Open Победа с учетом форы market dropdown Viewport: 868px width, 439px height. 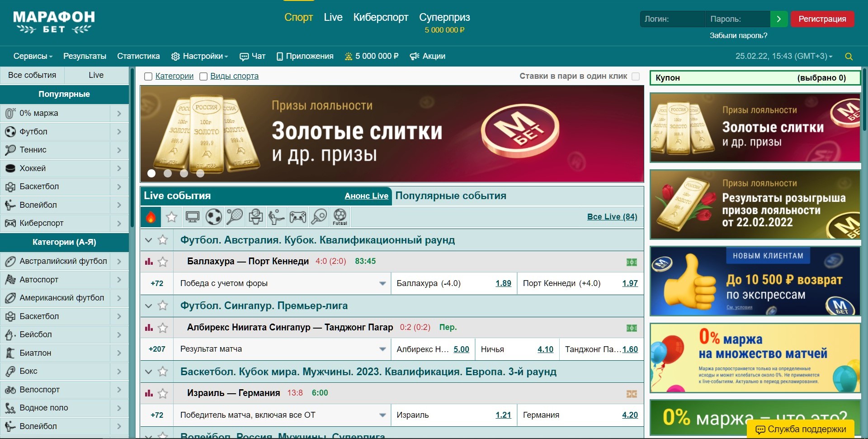(282, 283)
